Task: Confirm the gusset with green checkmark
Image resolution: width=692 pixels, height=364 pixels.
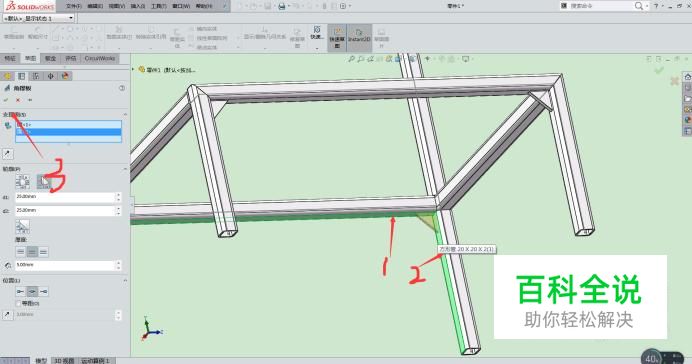Action: (6, 100)
